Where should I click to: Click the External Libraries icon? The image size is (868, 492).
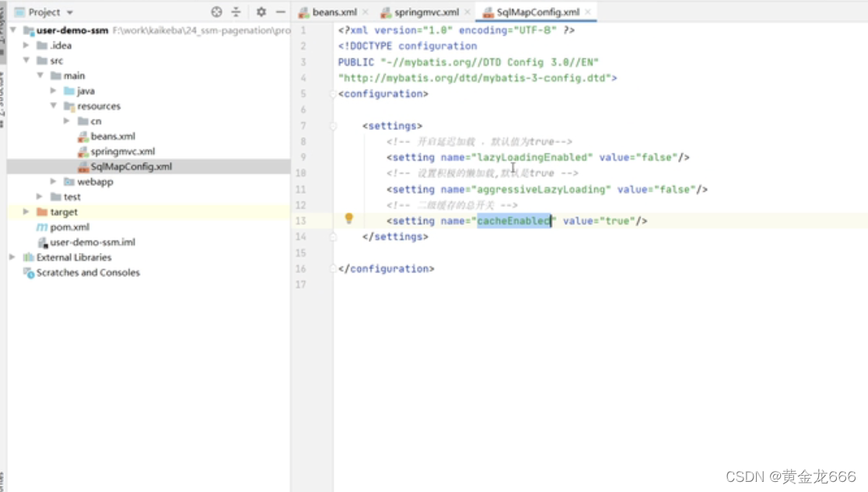click(x=28, y=257)
